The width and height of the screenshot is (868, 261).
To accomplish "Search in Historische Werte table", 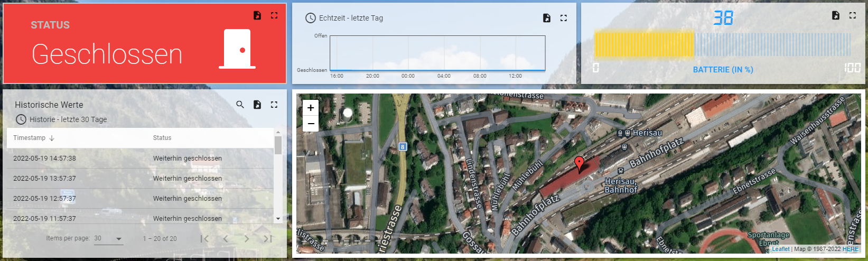I will click(x=240, y=105).
